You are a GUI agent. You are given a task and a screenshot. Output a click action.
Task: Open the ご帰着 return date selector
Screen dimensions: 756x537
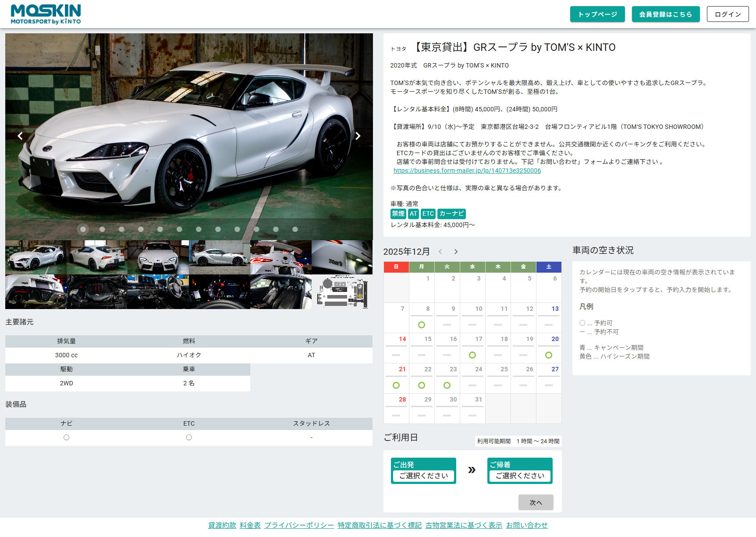[520, 471]
